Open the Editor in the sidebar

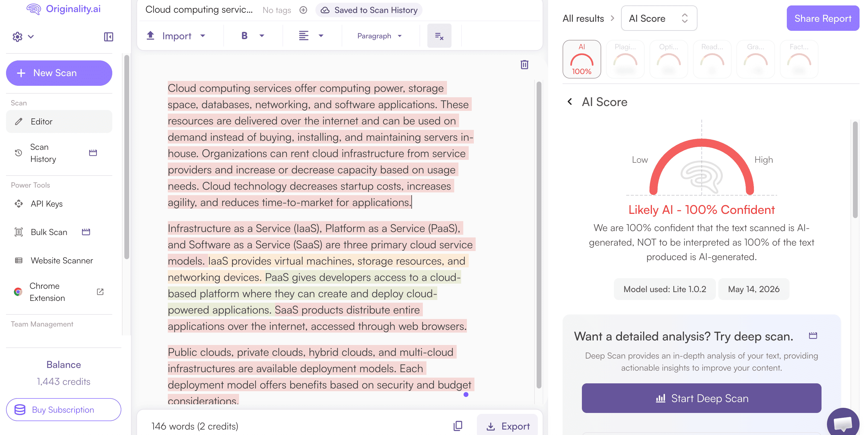(59, 121)
